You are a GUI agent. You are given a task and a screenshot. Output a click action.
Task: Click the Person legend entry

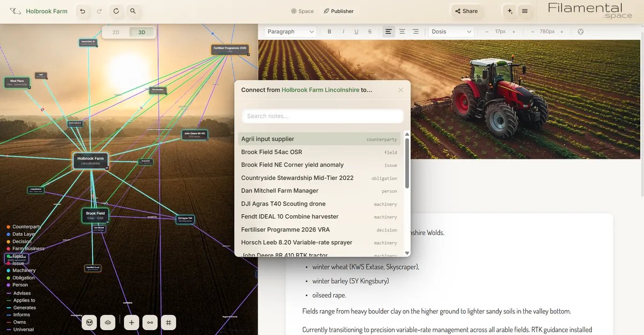pos(17,285)
